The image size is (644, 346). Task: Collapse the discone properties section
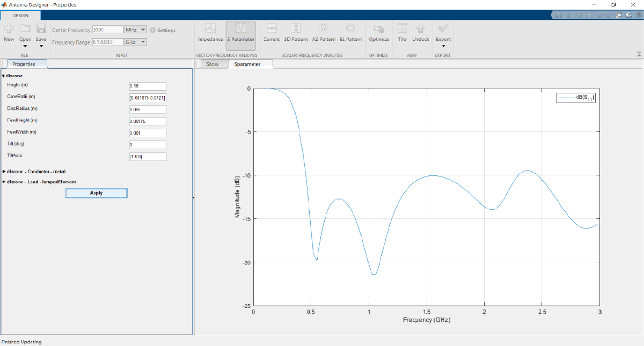pos(3,76)
